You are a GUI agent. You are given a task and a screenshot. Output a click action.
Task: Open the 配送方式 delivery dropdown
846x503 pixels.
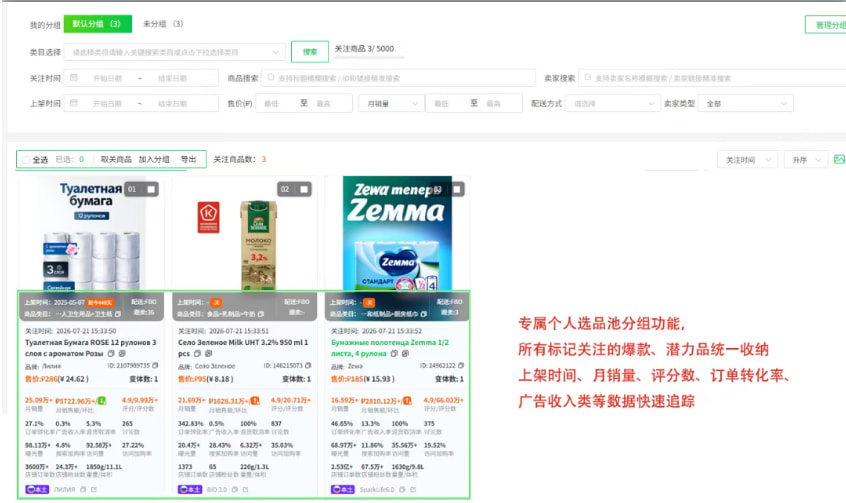pos(613,103)
